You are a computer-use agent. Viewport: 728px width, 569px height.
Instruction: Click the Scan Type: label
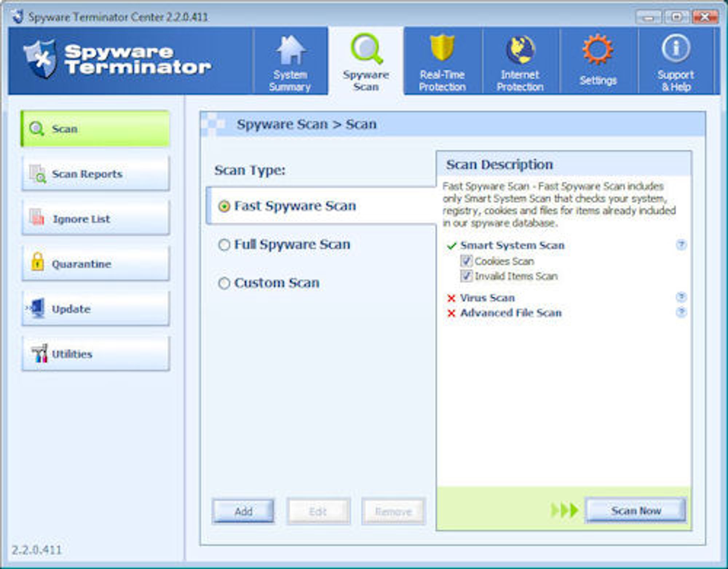[250, 170]
